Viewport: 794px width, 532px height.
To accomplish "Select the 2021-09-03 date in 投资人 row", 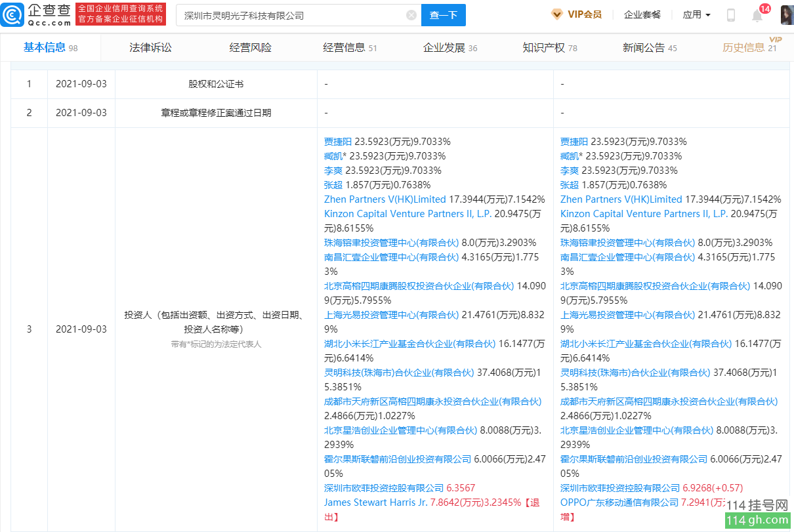I will [x=81, y=329].
